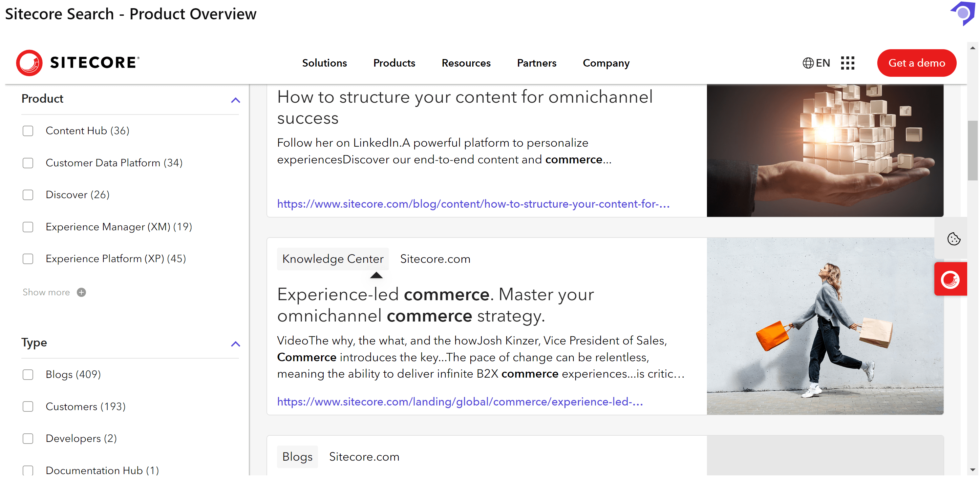Image resolution: width=980 pixels, height=478 pixels.
Task: Open the Solutions navigation menu
Action: 324,63
